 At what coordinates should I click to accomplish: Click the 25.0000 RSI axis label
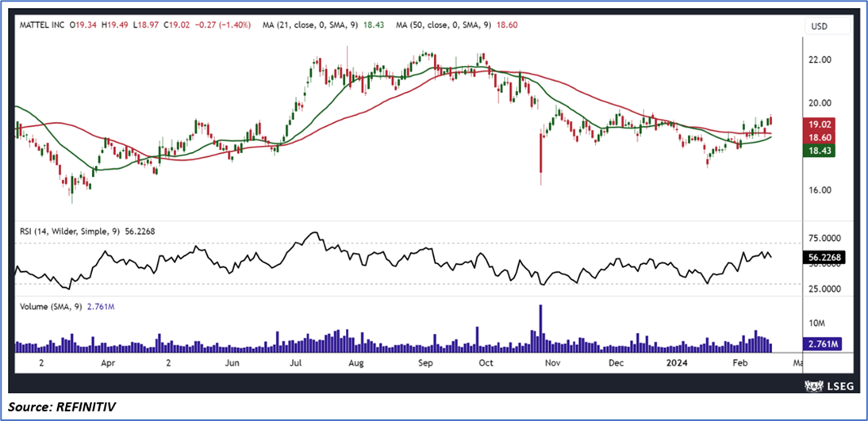click(825, 289)
